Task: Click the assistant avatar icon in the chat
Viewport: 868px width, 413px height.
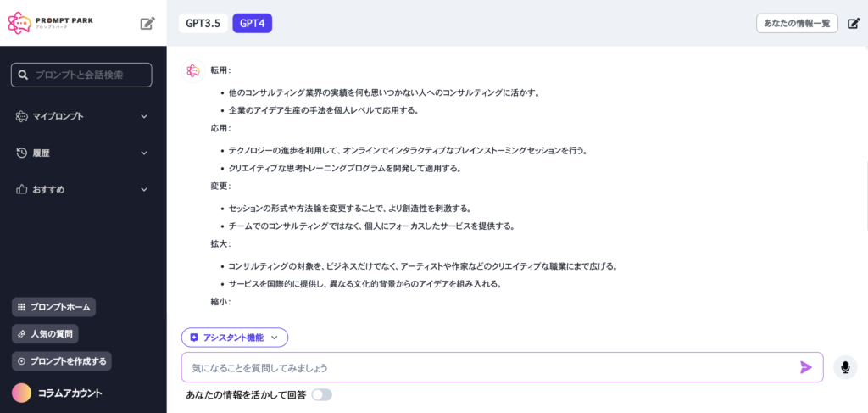Action: (x=193, y=71)
